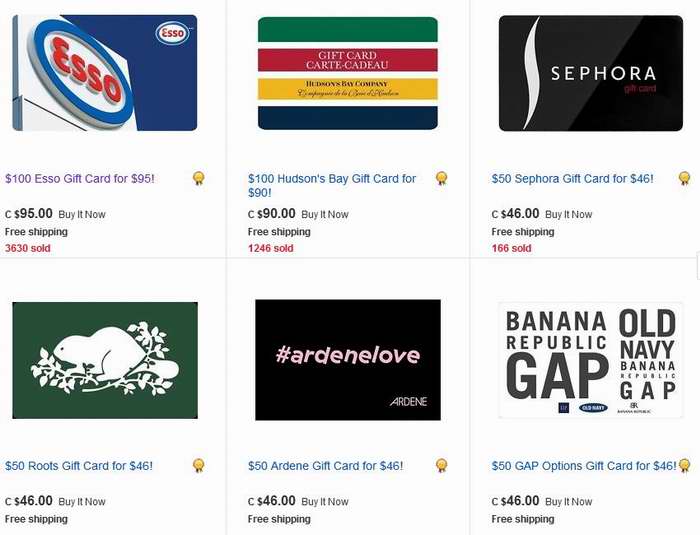The height and width of the screenshot is (535, 700).
Task: Open the #ardenelove gift card image
Action: 348,360
